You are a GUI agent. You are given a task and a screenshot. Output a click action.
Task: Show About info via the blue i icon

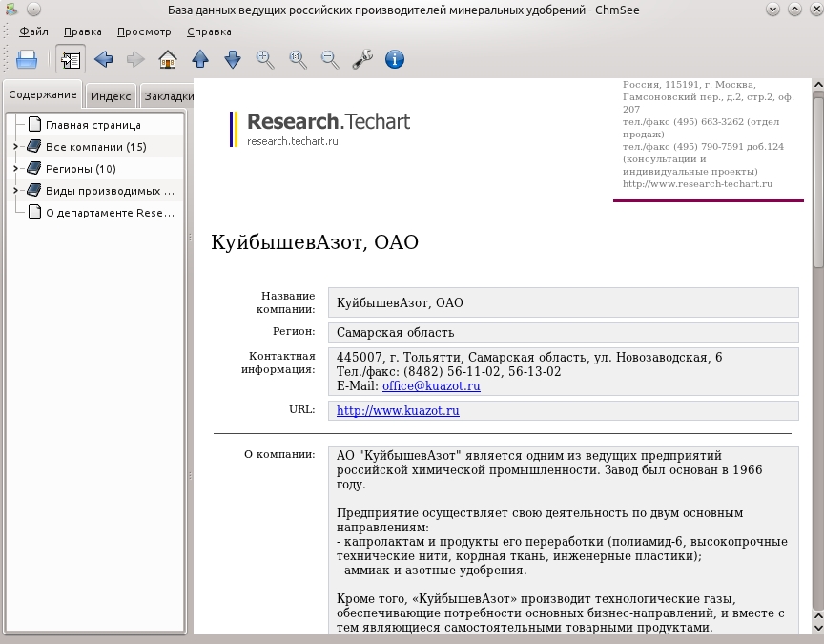[x=395, y=59]
